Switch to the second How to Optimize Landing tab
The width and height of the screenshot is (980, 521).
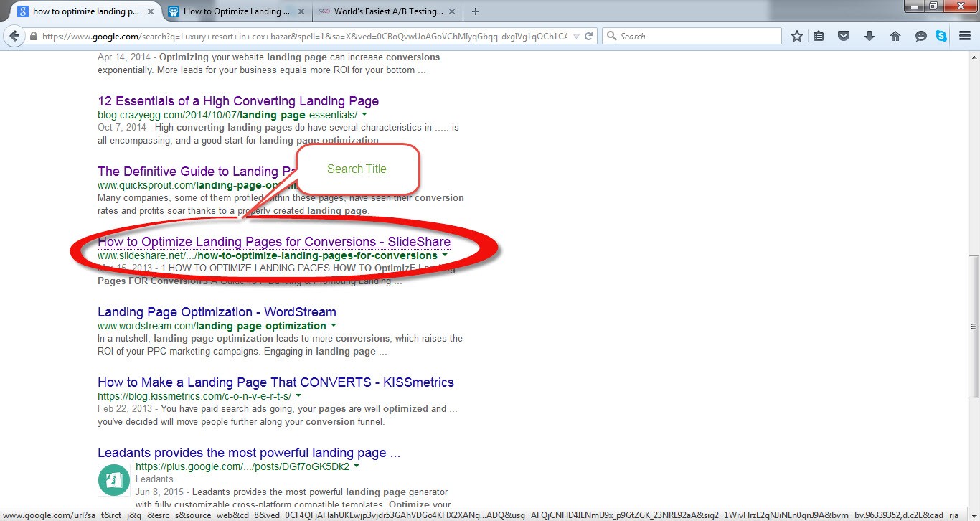(x=230, y=11)
